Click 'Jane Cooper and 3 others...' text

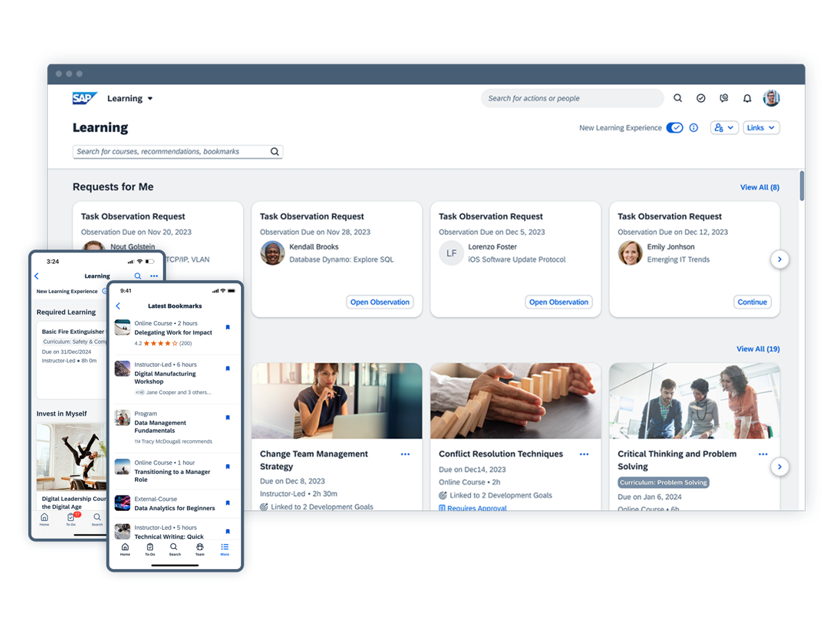pyautogui.click(x=178, y=392)
